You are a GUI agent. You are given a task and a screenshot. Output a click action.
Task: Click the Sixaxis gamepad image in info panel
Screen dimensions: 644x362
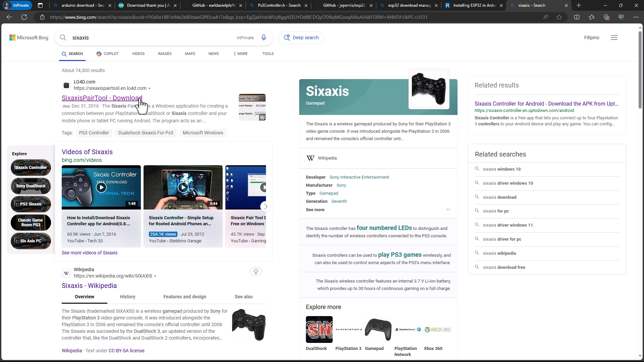[x=429, y=89]
